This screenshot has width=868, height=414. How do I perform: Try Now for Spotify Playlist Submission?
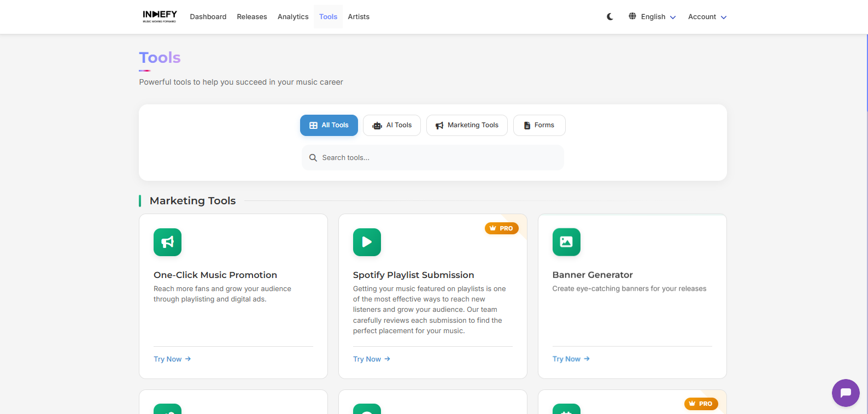[x=372, y=359]
